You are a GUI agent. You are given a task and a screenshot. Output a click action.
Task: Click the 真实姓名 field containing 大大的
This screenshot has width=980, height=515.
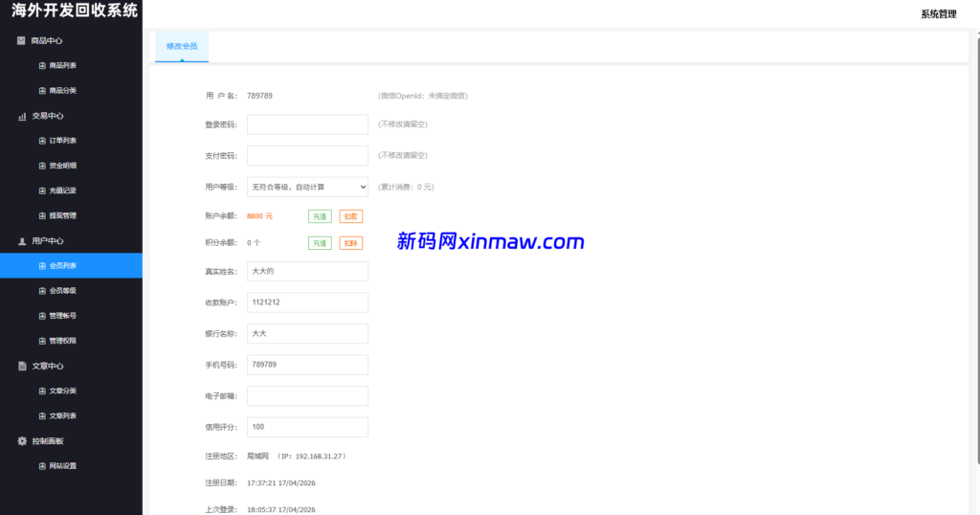pyautogui.click(x=307, y=271)
